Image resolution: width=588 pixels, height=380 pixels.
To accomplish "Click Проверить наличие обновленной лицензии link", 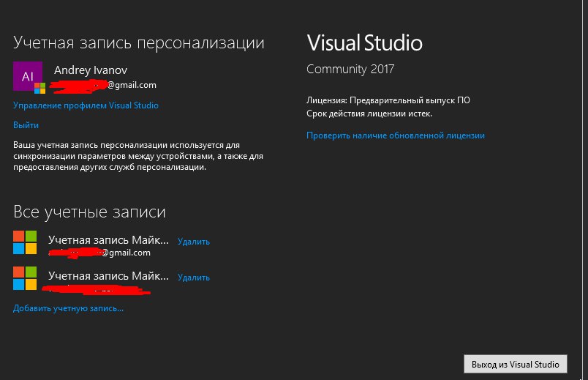I will pyautogui.click(x=396, y=135).
